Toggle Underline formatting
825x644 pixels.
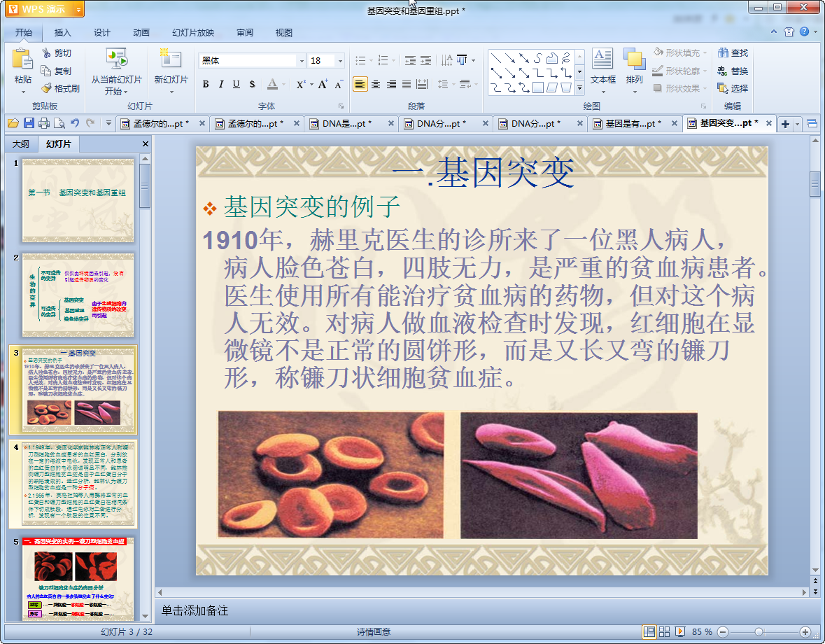click(237, 84)
